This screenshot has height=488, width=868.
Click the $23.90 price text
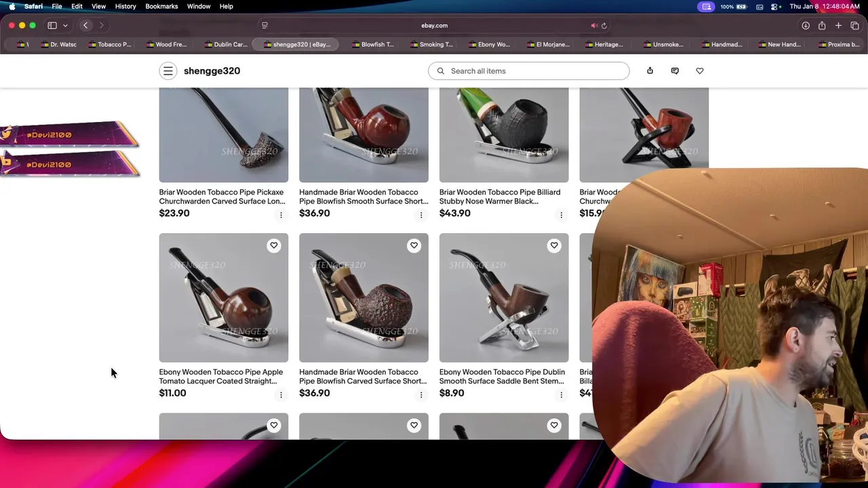[x=174, y=213]
